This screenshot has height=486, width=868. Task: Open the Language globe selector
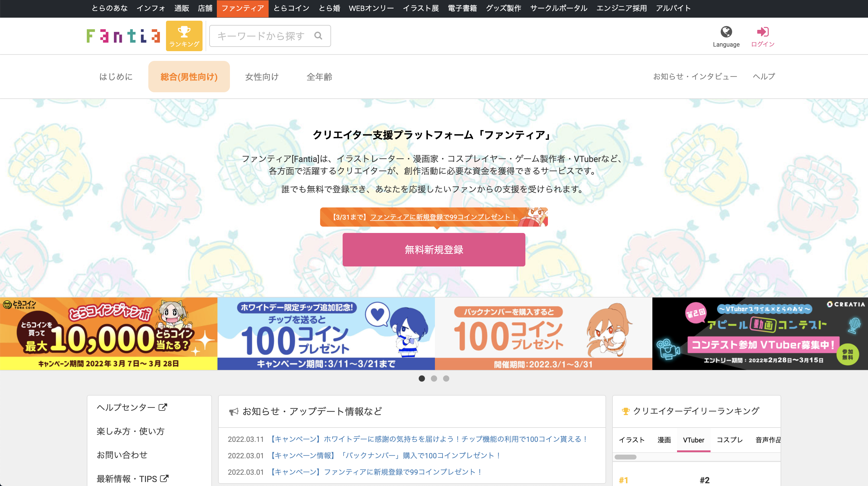tap(726, 33)
